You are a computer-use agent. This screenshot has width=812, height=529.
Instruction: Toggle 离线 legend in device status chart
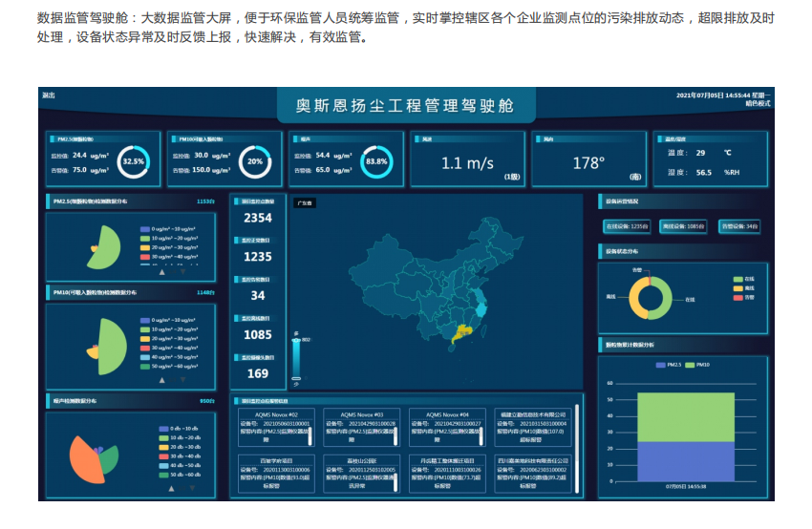[x=743, y=288]
